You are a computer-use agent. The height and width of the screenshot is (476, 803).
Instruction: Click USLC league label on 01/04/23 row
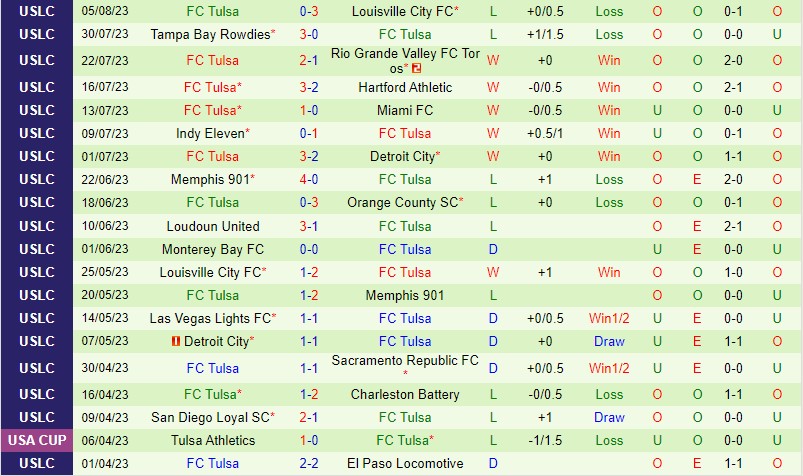click(37, 464)
